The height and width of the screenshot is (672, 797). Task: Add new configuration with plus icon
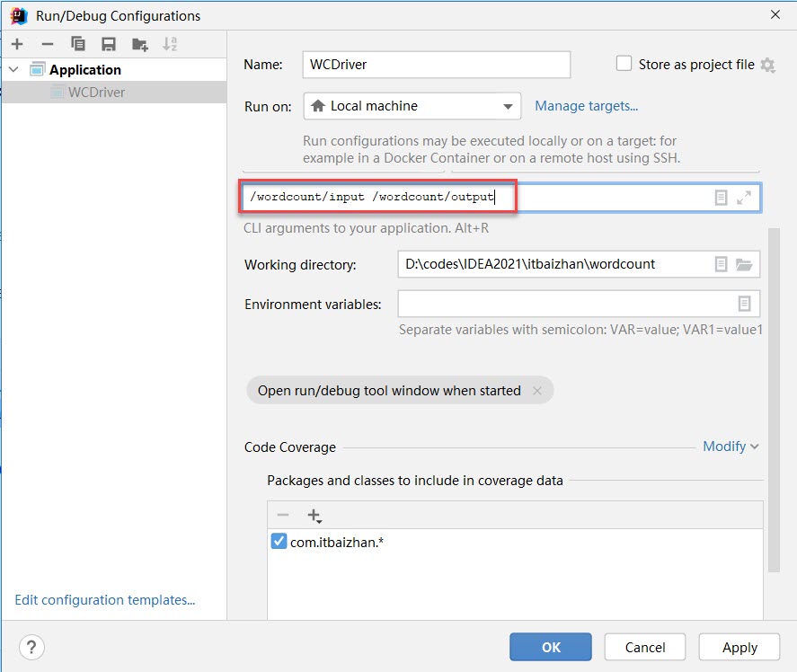tap(17, 44)
